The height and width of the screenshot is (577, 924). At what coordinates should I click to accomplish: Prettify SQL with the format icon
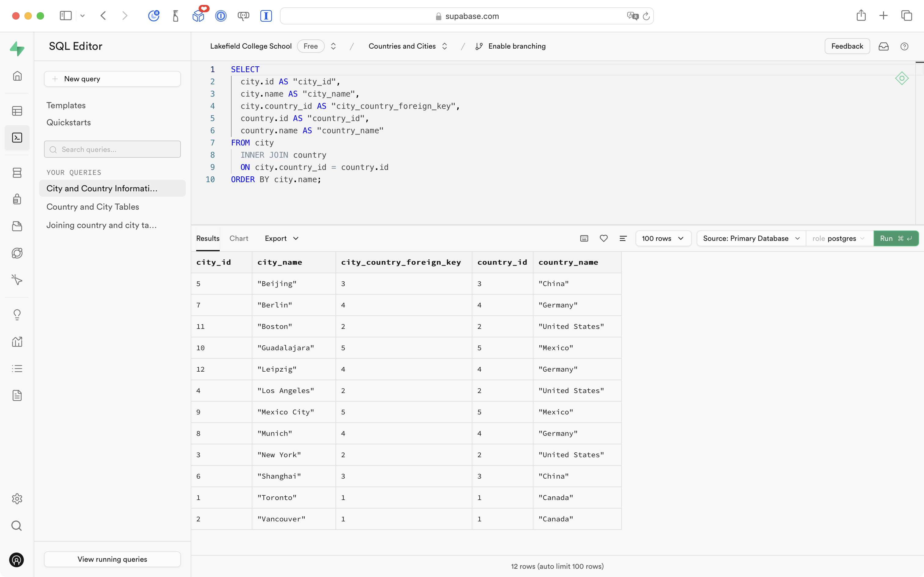623,238
